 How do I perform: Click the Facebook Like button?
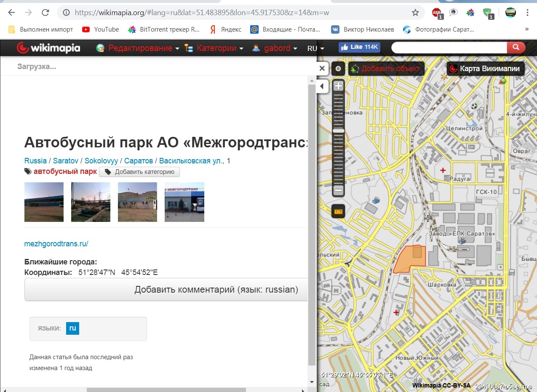point(359,47)
